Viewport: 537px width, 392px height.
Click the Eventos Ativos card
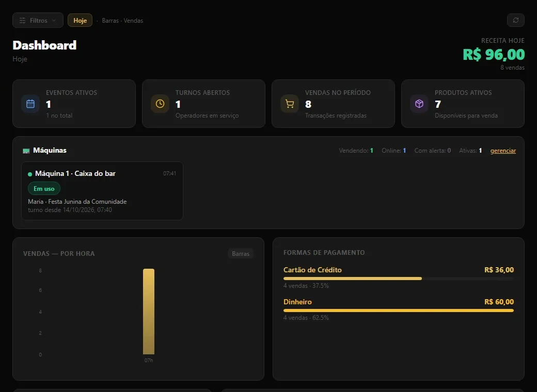pyautogui.click(x=74, y=104)
